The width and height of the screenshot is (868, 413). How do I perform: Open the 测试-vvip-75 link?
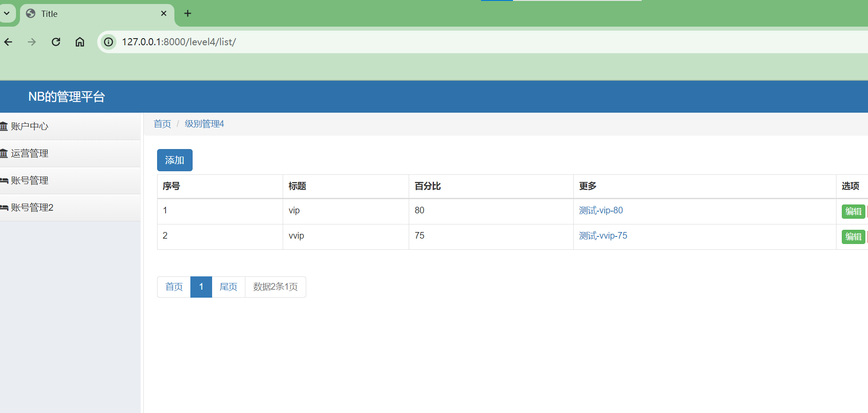pyautogui.click(x=603, y=236)
